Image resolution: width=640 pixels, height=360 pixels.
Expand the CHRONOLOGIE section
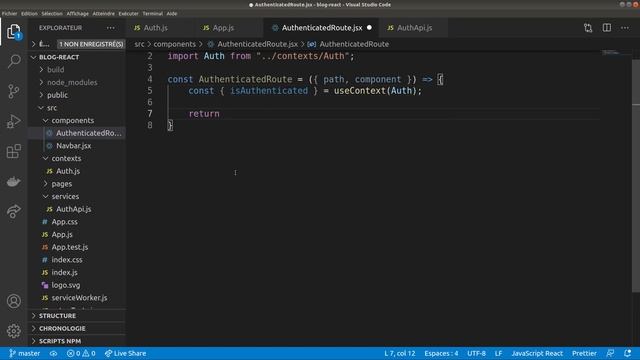click(x=77, y=329)
